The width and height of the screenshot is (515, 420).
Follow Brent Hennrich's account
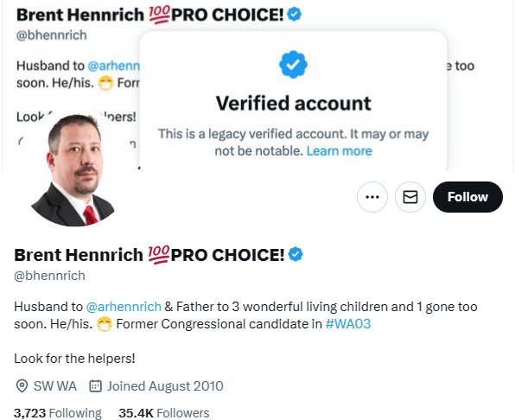point(467,197)
